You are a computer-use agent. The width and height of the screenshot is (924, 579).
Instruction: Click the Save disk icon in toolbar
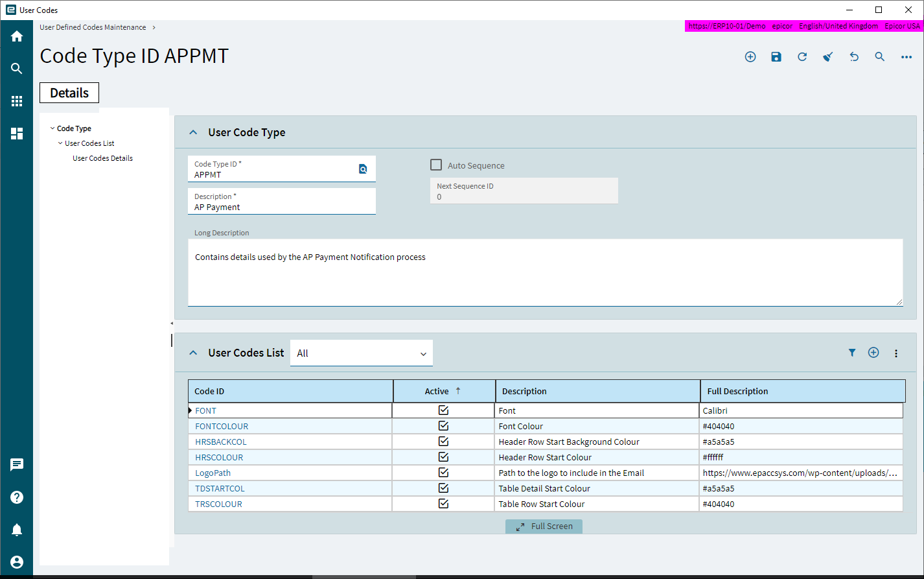pos(776,57)
